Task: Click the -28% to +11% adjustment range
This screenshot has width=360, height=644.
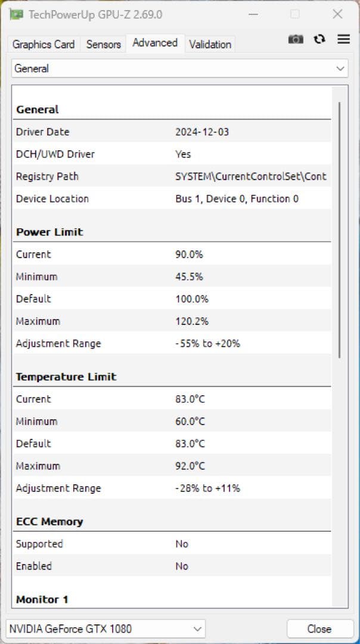Action: point(207,488)
